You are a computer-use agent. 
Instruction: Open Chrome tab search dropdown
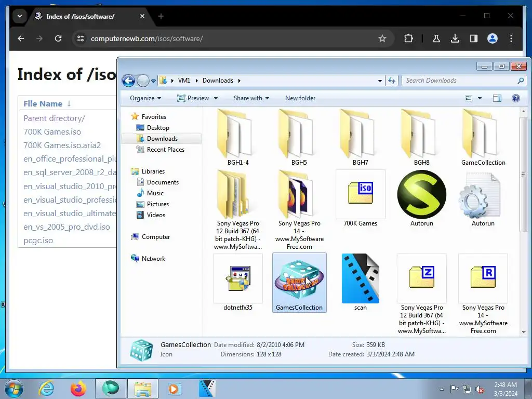20,16
